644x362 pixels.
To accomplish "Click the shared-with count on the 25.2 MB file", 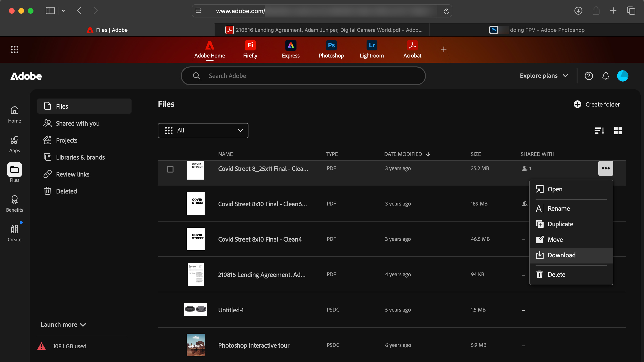I will coord(526,168).
